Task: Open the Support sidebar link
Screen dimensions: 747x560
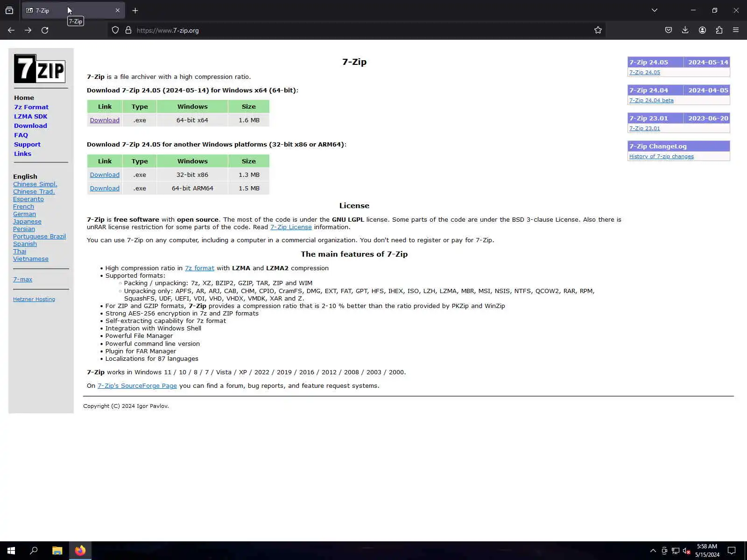Action: (x=27, y=144)
